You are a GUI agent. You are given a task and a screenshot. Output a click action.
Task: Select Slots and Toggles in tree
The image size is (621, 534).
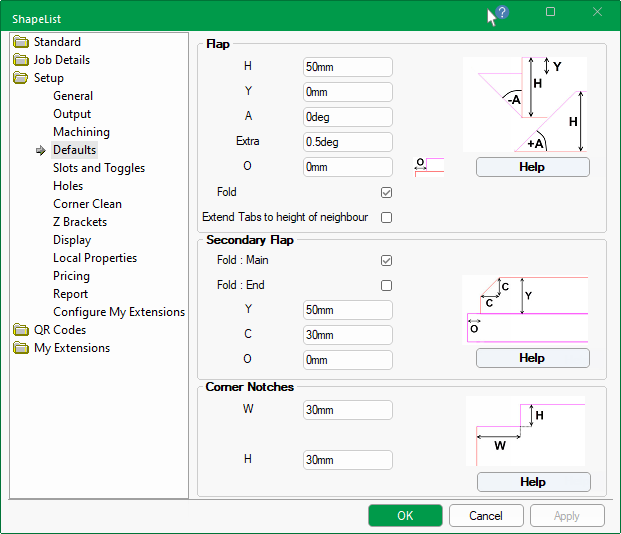point(99,168)
